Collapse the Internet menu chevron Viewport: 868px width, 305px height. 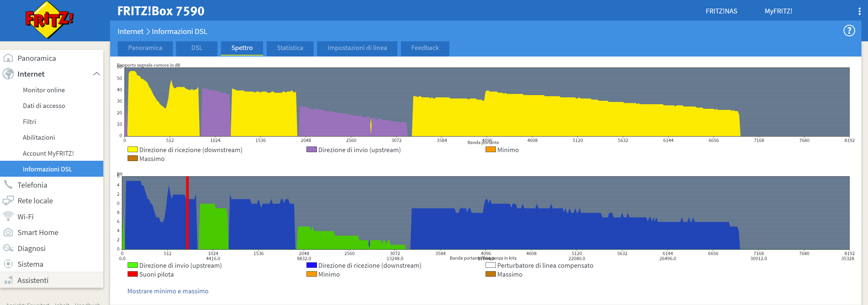96,74
